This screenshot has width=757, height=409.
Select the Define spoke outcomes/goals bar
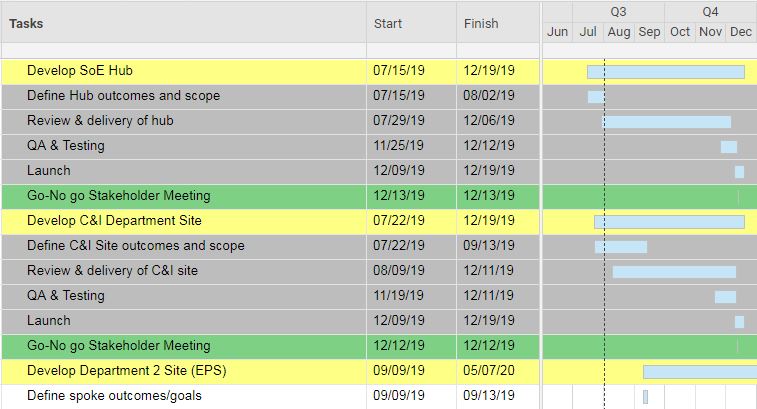click(645, 397)
